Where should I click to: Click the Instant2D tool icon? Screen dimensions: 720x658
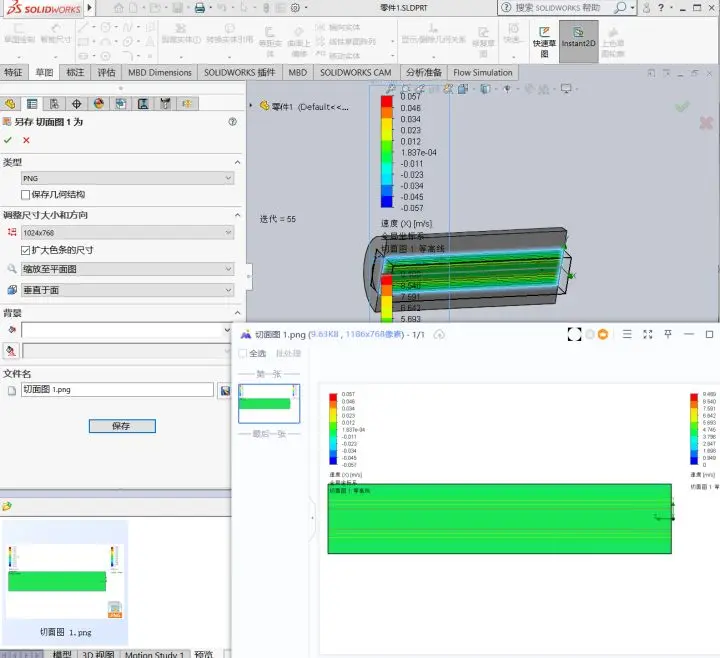tap(579, 39)
